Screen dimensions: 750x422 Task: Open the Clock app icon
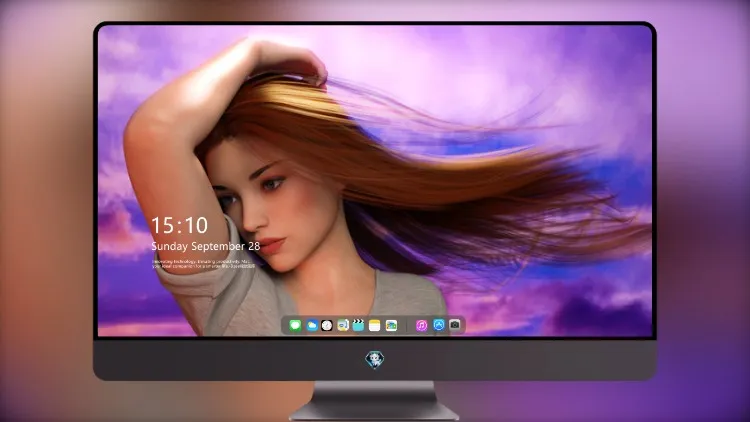tap(327, 325)
